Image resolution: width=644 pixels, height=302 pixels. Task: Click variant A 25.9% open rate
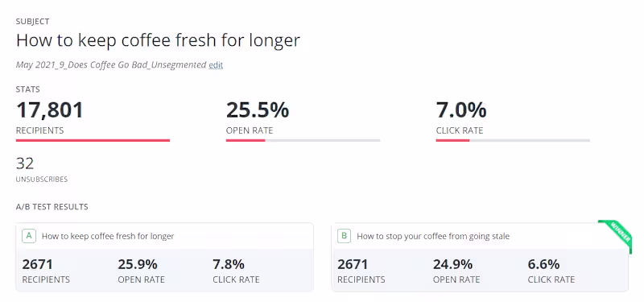(138, 264)
